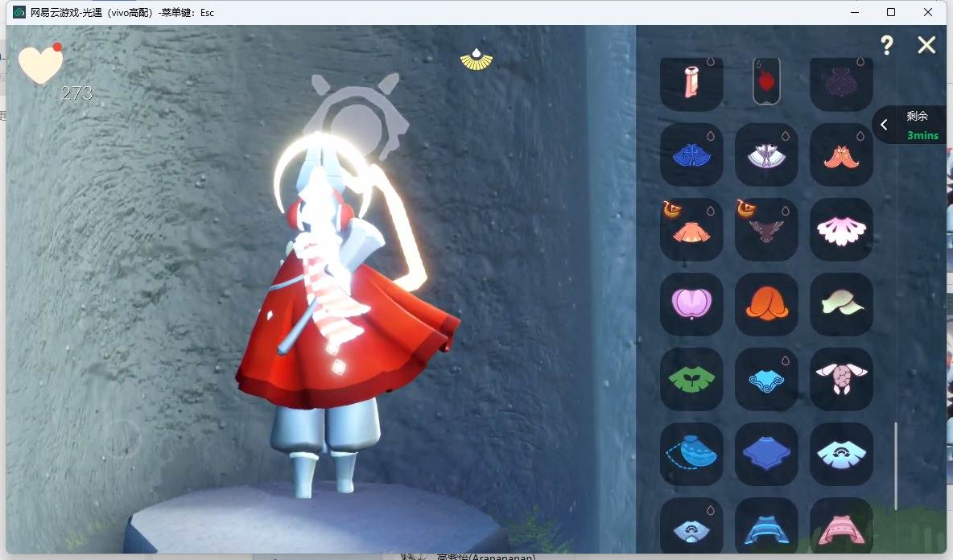Equip the pink and white scarf item
The image size is (953, 560).
pos(691,82)
